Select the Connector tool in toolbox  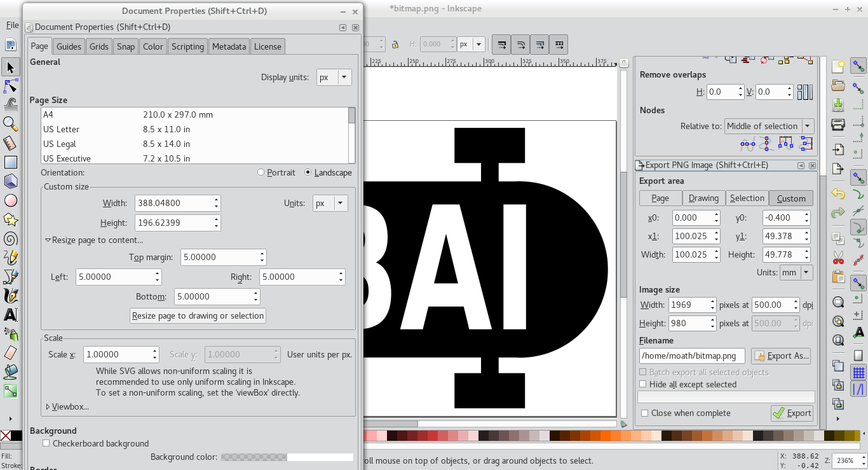pos(10,391)
